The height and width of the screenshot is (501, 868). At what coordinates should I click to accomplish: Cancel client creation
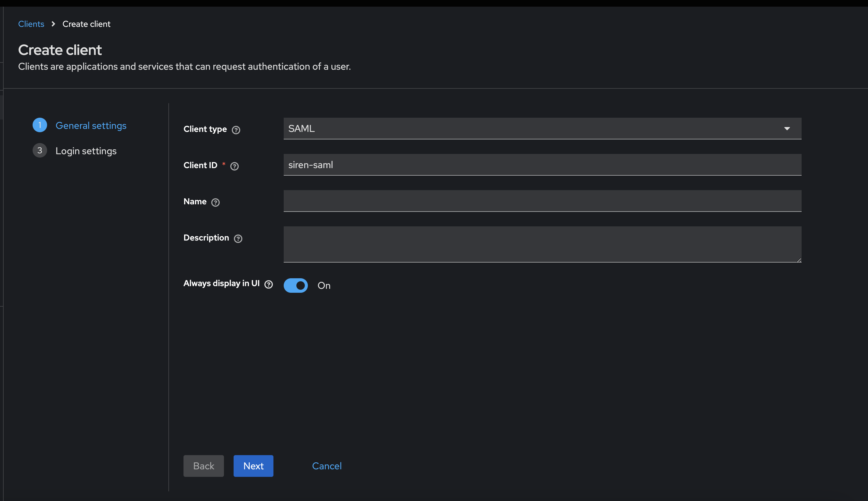click(x=327, y=466)
